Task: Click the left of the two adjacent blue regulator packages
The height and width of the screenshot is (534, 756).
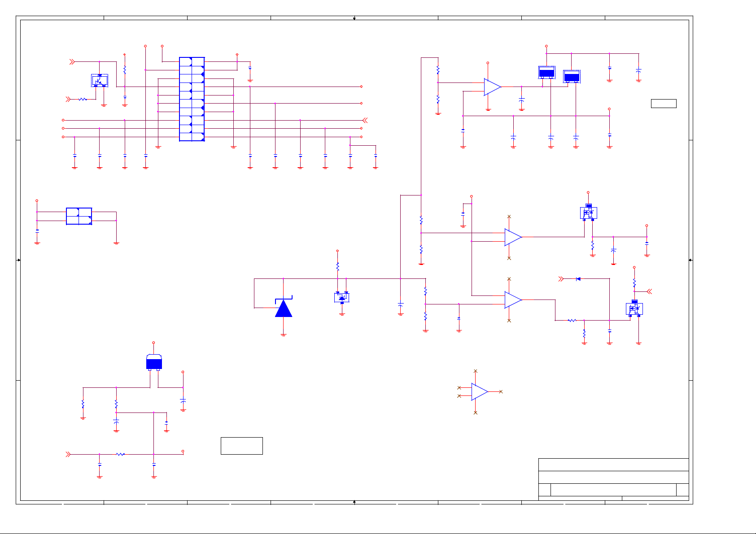Action: coord(546,72)
